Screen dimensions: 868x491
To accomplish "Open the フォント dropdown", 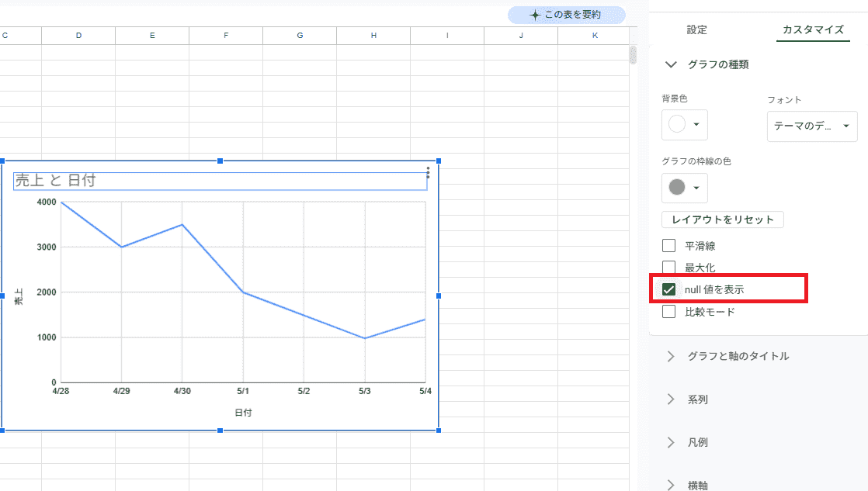I will tap(811, 126).
